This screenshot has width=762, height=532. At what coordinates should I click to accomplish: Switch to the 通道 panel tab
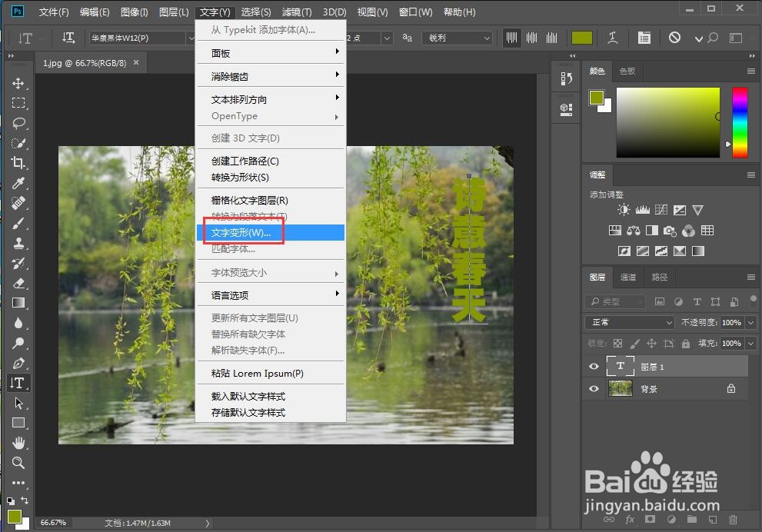pyautogui.click(x=628, y=278)
